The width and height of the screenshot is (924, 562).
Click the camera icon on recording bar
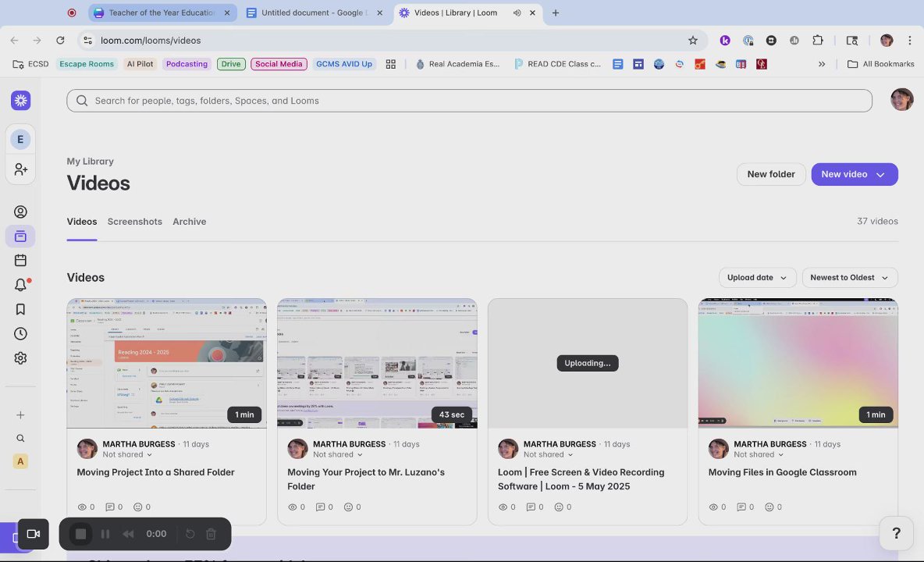point(33,534)
